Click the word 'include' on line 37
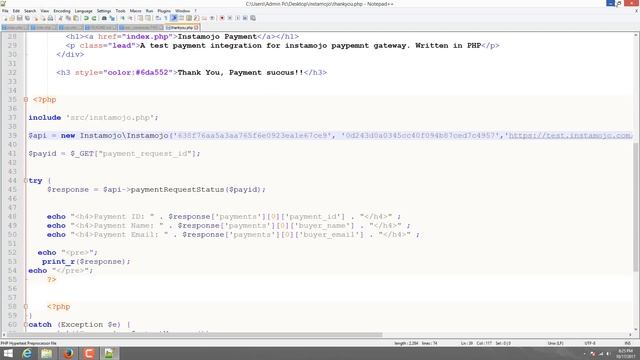This screenshot has width=640, height=360. [x=44, y=118]
